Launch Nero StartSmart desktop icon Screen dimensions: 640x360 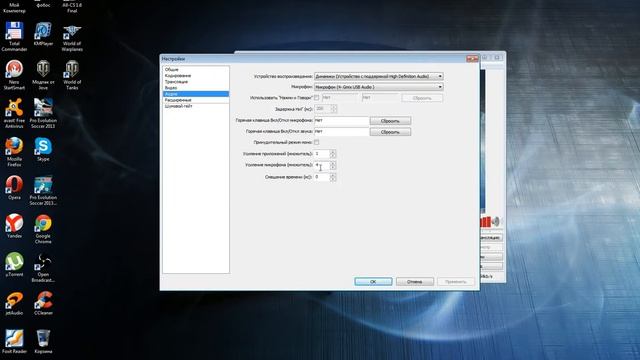coord(14,75)
